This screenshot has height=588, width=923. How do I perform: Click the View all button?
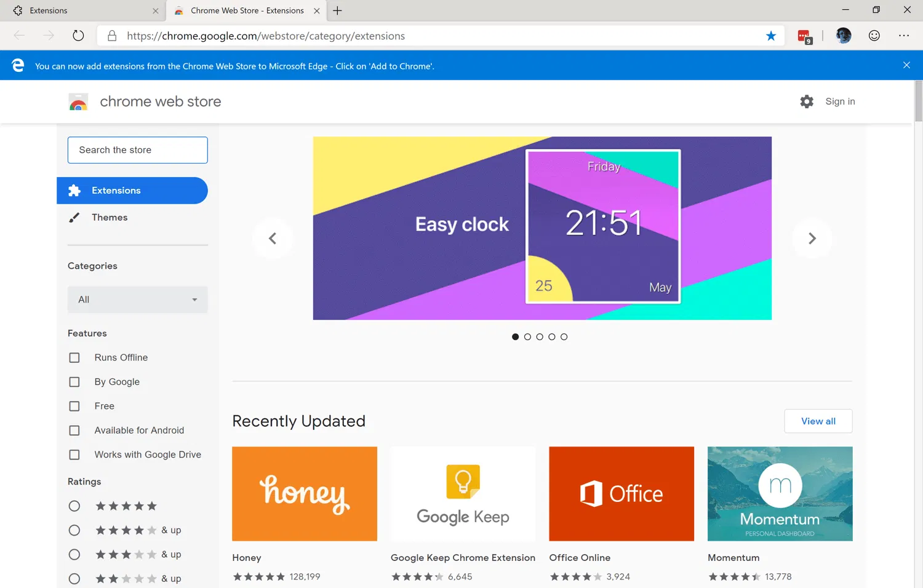[x=818, y=421]
